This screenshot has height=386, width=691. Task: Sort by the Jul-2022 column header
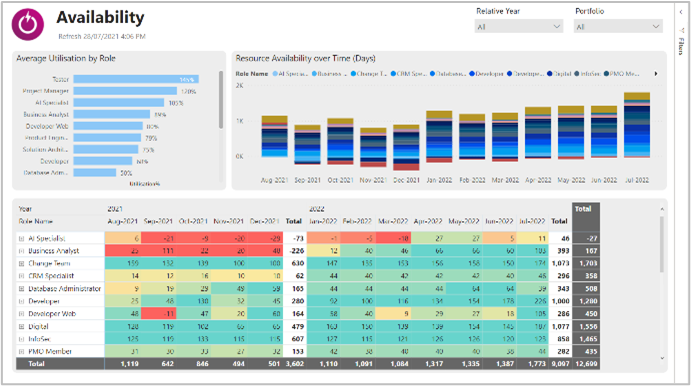tap(532, 221)
